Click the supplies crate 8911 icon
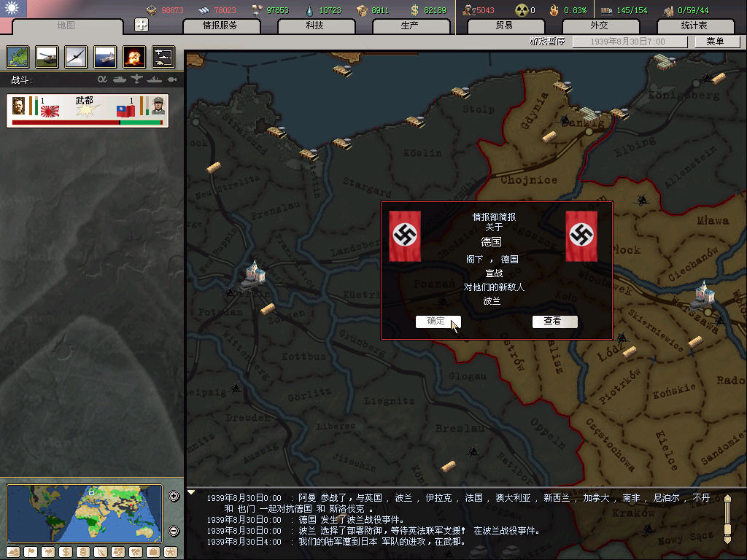The width and height of the screenshot is (747, 560). 362,10
